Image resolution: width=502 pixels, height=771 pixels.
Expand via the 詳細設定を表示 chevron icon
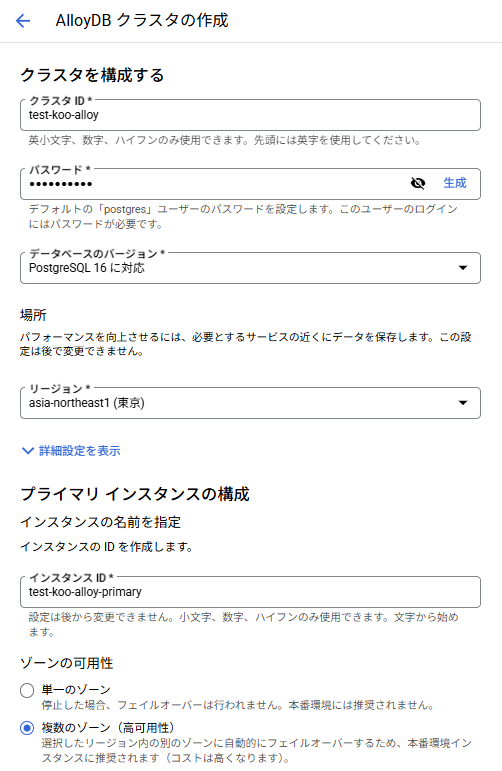point(28,451)
